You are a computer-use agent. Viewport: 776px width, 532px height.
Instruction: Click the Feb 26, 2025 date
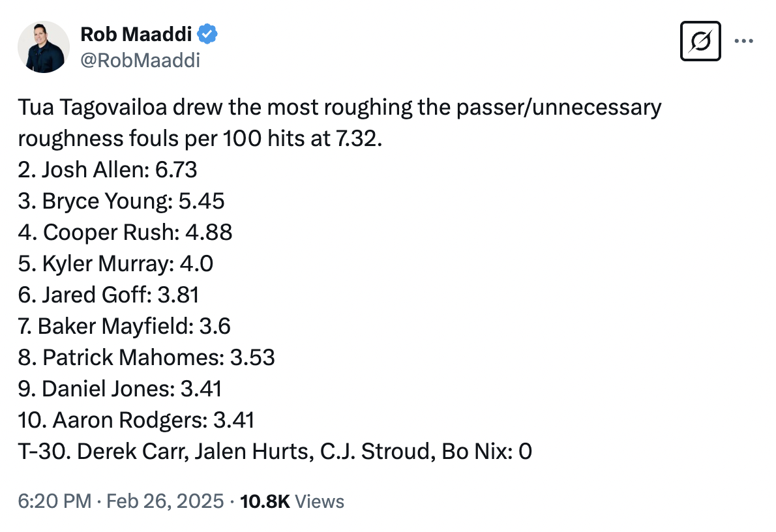click(x=165, y=501)
